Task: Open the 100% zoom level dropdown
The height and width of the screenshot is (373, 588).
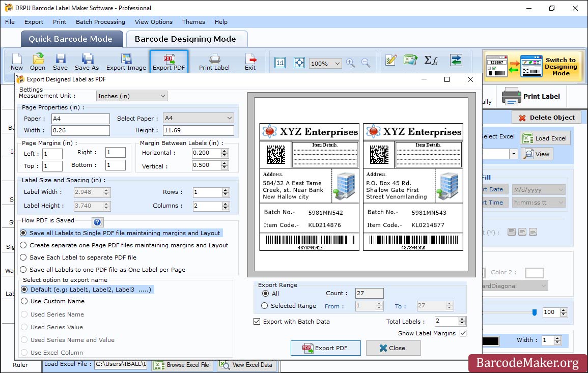Action: 325,63
